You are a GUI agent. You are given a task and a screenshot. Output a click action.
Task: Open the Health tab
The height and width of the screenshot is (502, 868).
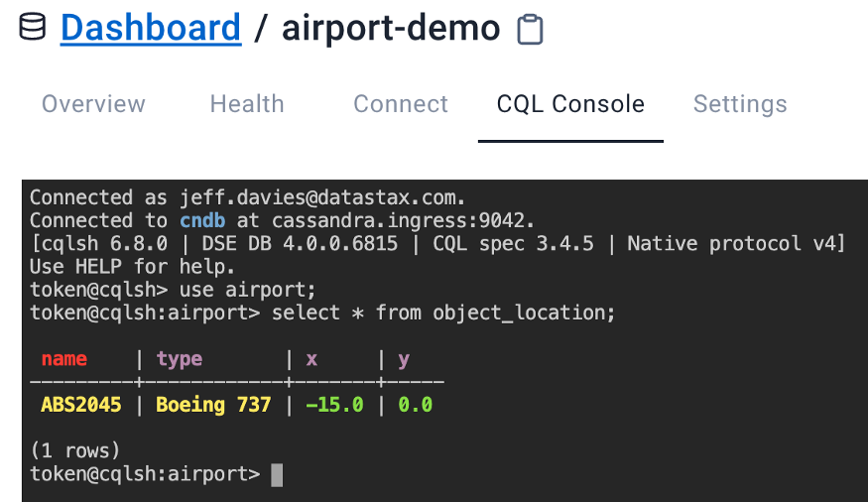tap(247, 104)
